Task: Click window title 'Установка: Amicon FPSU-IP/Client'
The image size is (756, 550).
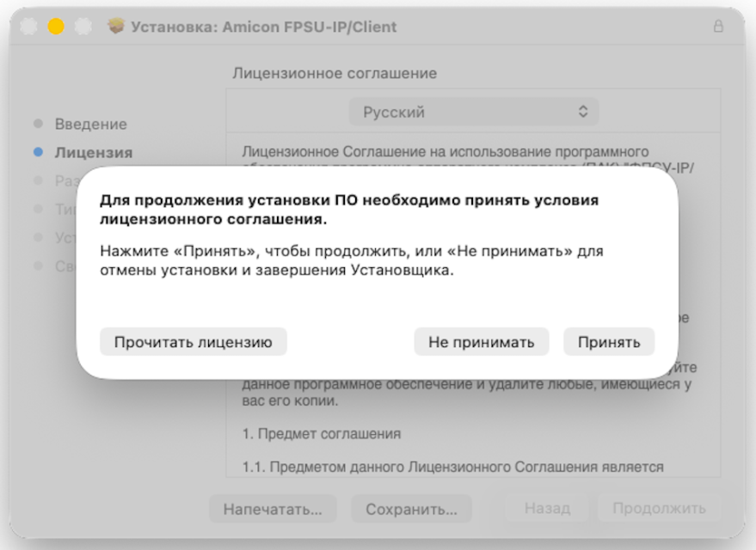Action: pos(264,27)
